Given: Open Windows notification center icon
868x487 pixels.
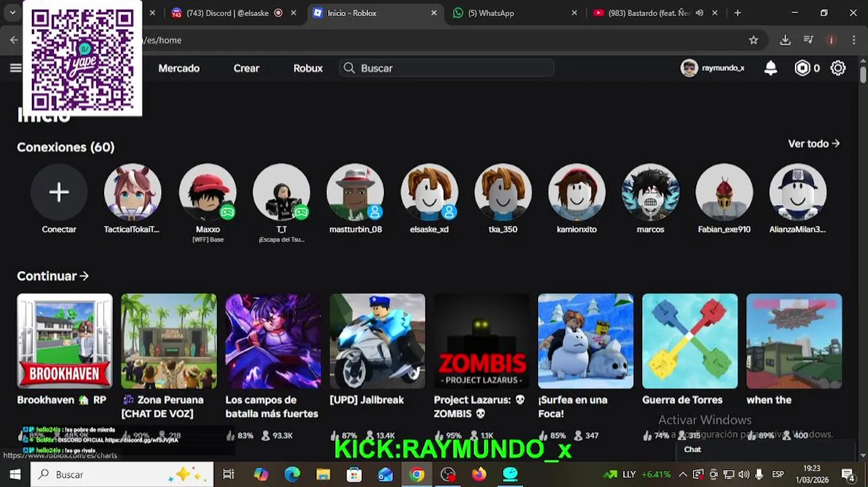Looking at the screenshot, I should point(848,474).
